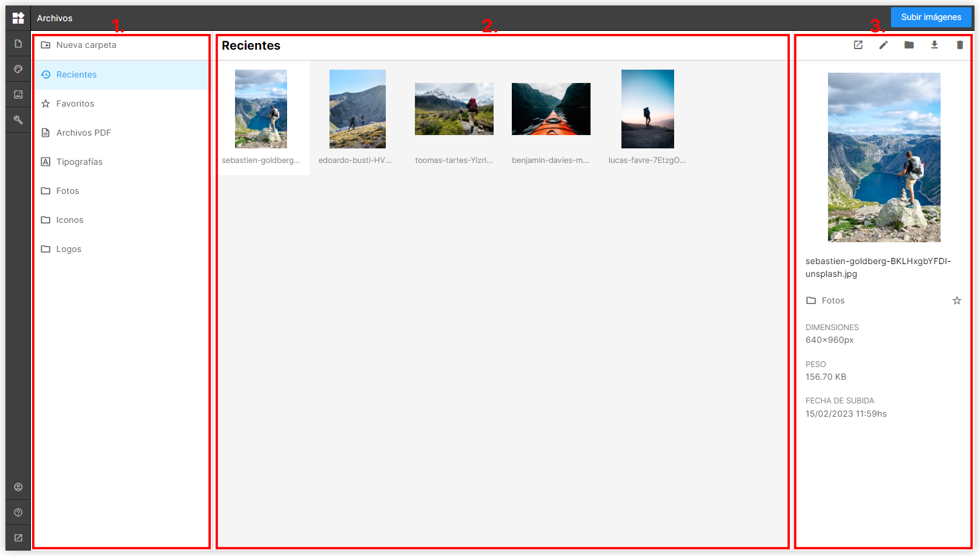Open the Iconos folder
Image resolution: width=980 pixels, height=556 pixels.
pyautogui.click(x=70, y=220)
